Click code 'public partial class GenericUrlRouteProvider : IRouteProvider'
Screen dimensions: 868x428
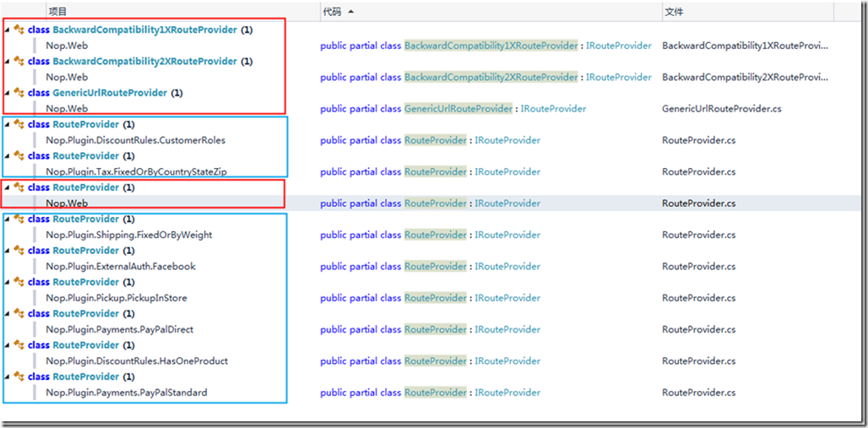[x=453, y=109]
